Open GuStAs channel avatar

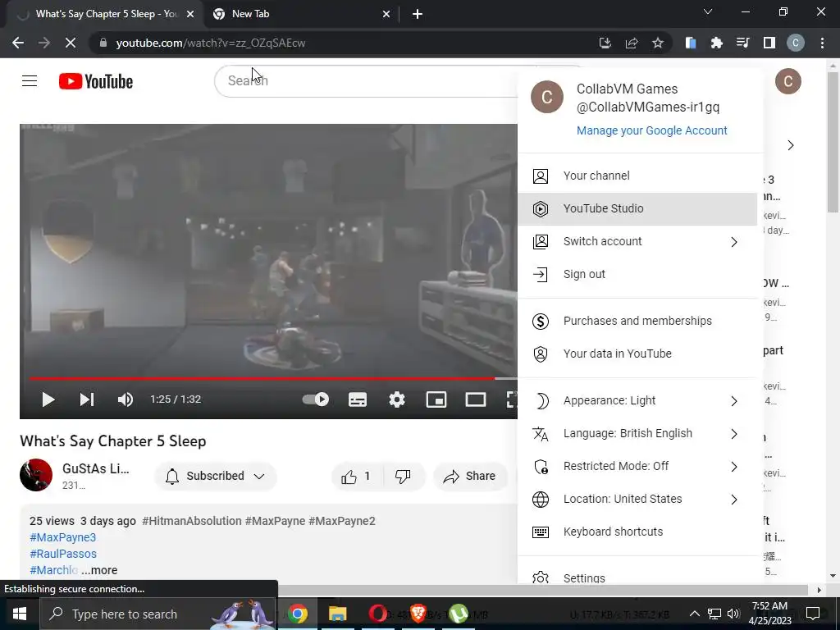click(36, 475)
